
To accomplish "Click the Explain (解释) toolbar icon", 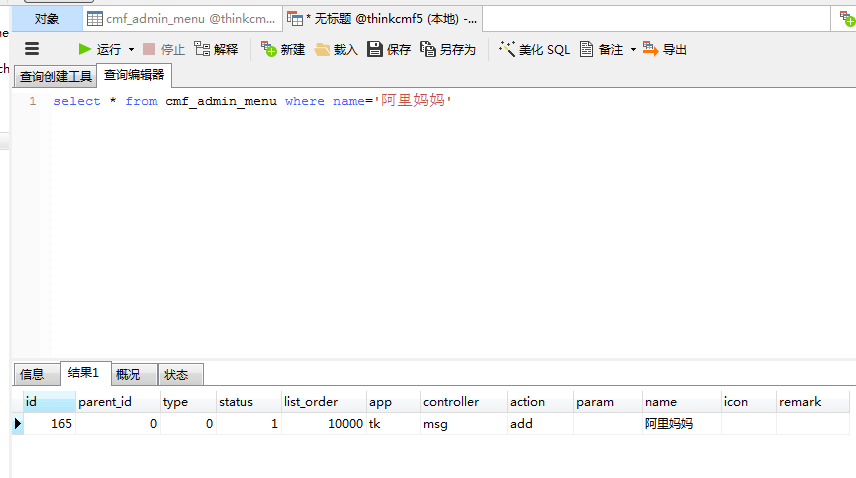I will (x=203, y=49).
